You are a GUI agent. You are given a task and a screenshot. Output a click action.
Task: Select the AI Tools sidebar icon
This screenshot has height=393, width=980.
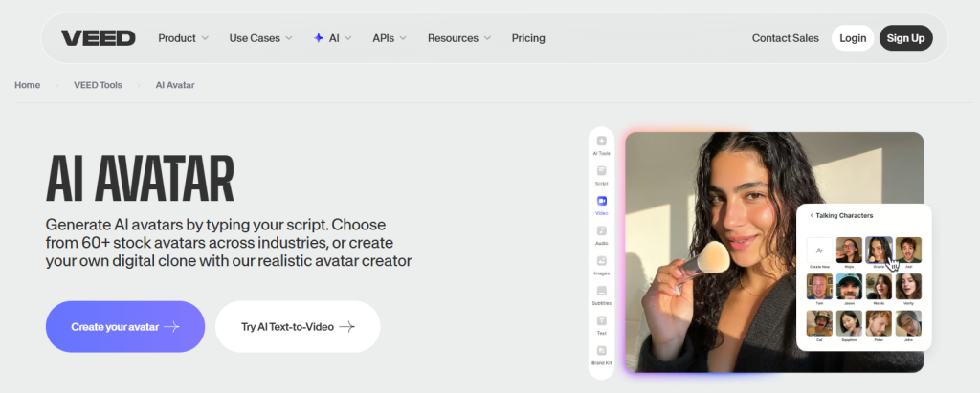[601, 142]
